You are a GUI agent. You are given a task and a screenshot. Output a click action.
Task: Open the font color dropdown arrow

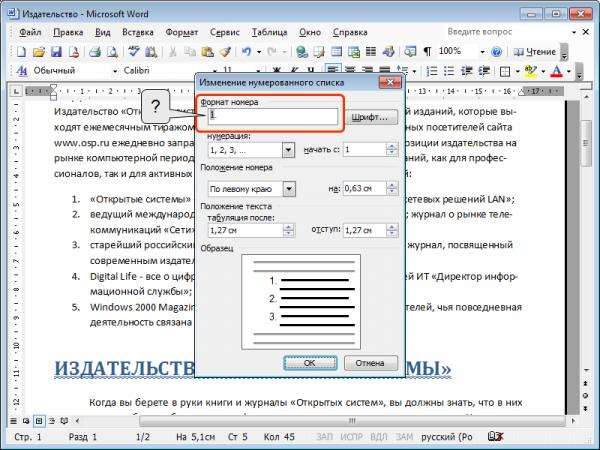coord(569,71)
